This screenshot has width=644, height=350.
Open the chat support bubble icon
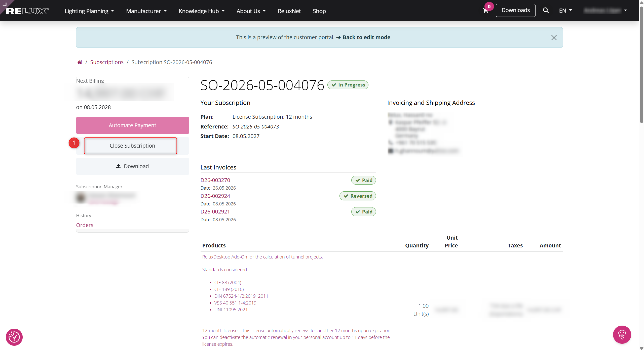pos(622,334)
